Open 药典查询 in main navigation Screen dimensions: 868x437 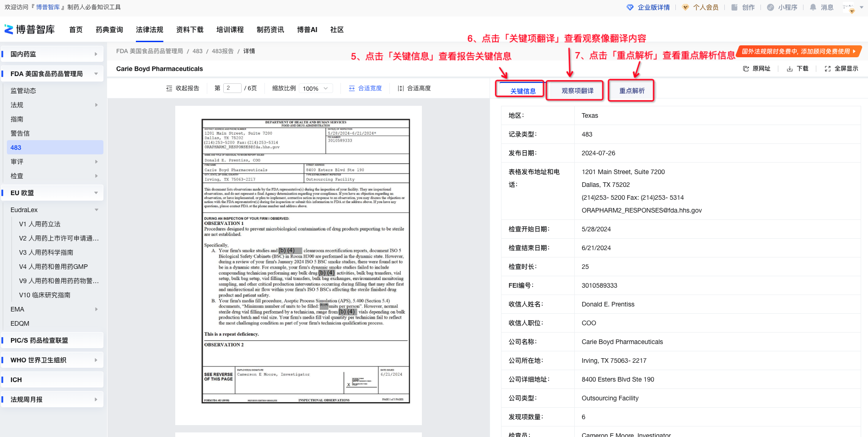click(x=109, y=30)
